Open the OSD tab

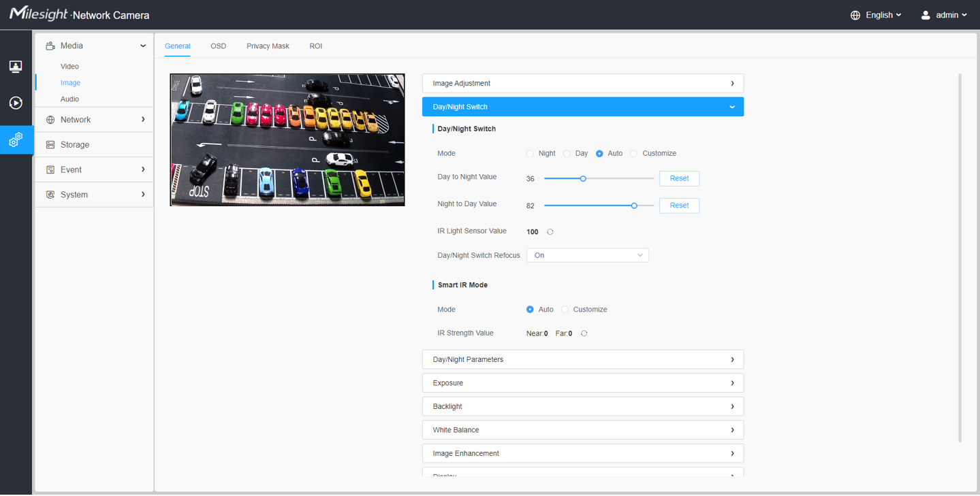(218, 46)
